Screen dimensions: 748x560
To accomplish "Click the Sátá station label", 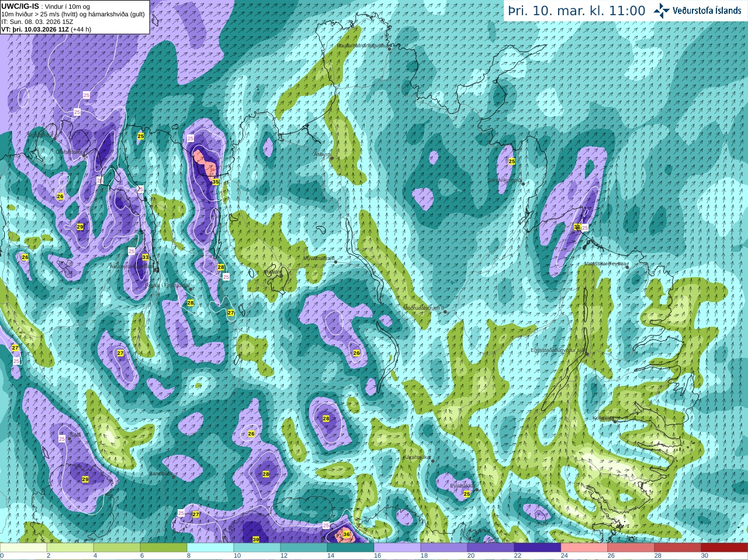I will (75, 435).
